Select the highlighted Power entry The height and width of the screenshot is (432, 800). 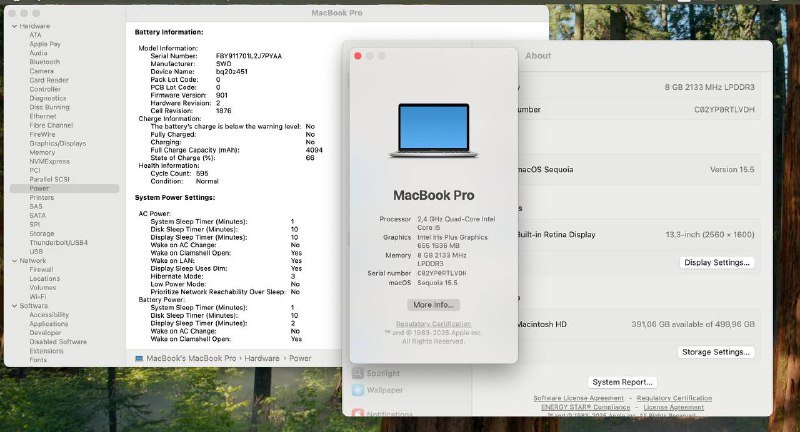tap(64, 189)
